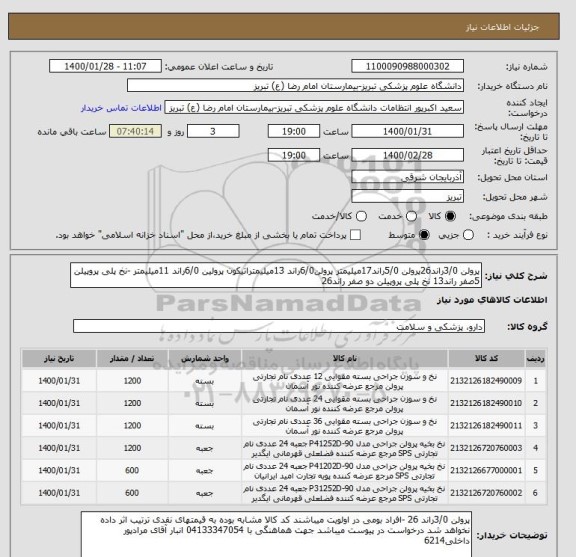Click quantity 1200 in row 1

(x=132, y=381)
